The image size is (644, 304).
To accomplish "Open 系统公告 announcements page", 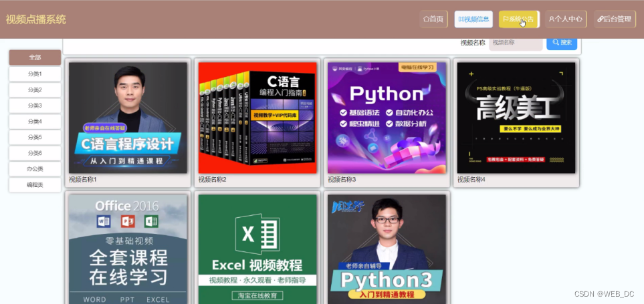I will pyautogui.click(x=519, y=19).
